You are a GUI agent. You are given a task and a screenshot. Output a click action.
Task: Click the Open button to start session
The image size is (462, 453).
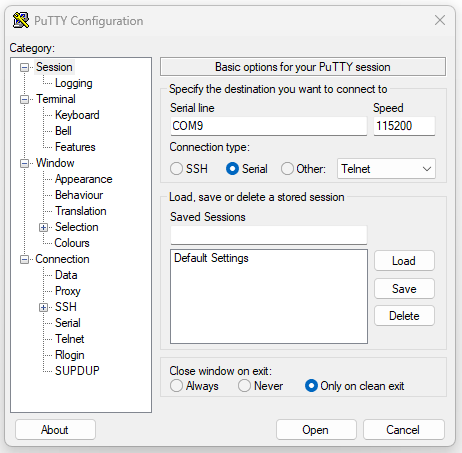[x=316, y=430]
